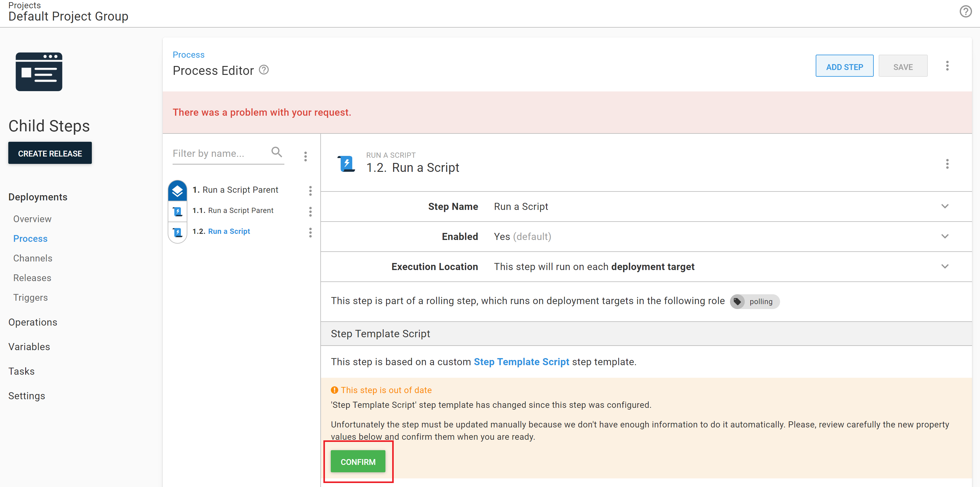Click the project logo above Child Steps
The width and height of the screenshot is (980, 487).
pos(39,72)
